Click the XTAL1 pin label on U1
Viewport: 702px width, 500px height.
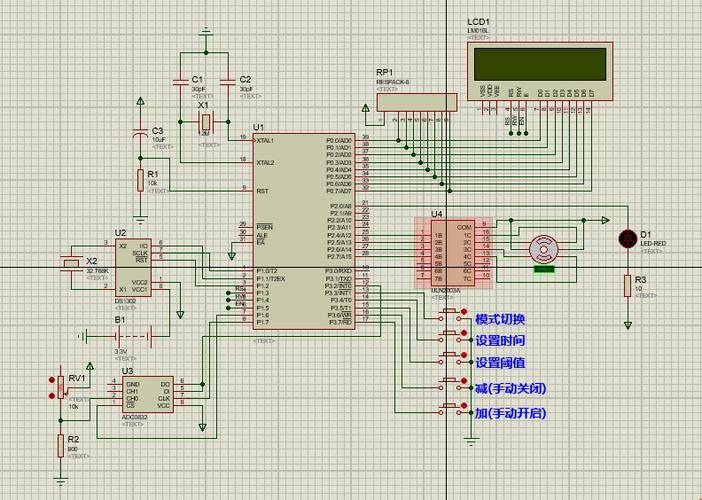tap(265, 141)
